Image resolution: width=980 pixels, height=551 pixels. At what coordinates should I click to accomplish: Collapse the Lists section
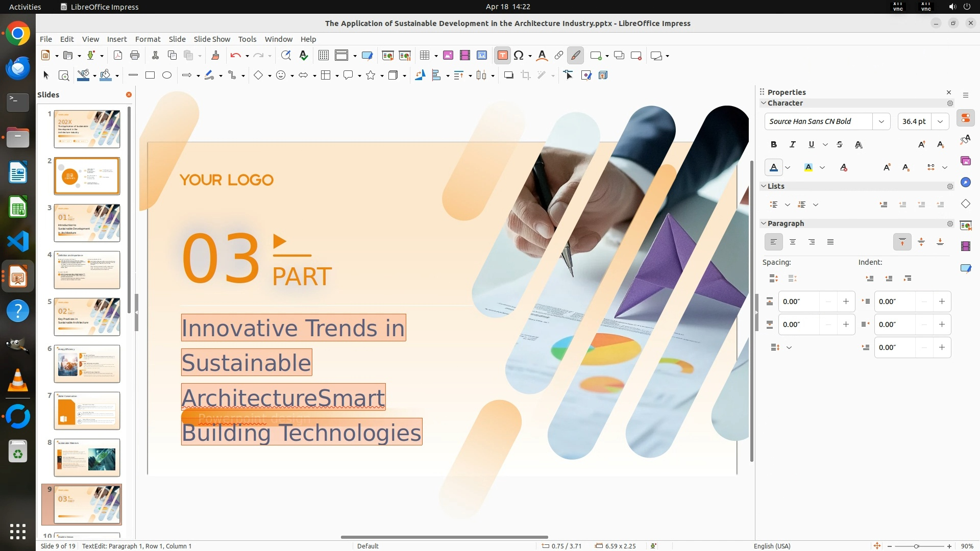[x=764, y=186]
